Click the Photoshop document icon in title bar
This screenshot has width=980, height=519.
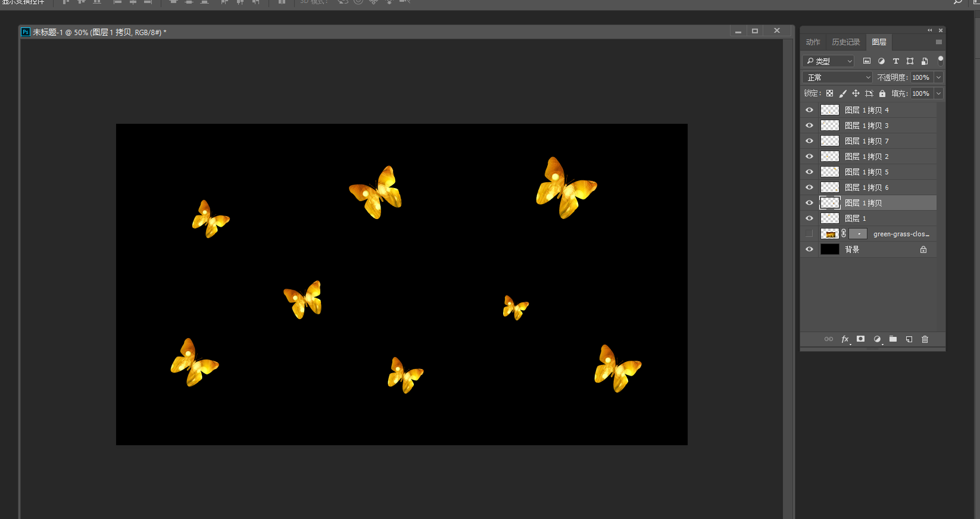click(x=26, y=32)
